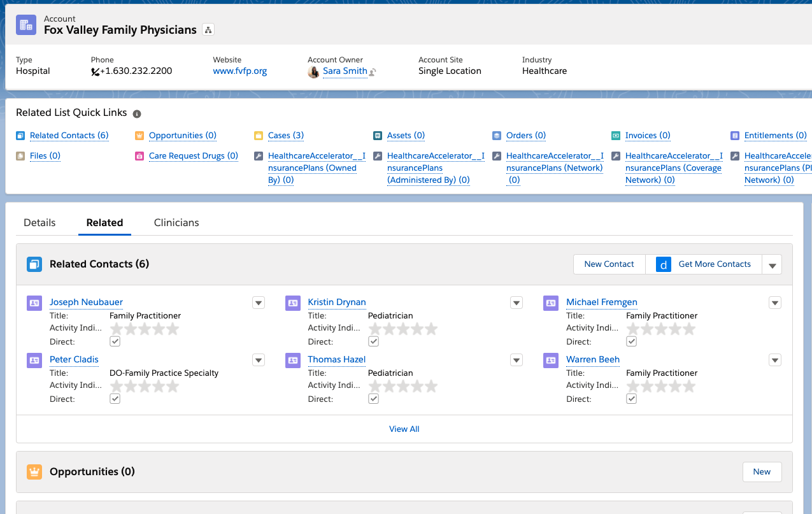The height and width of the screenshot is (514, 812).
Task: Toggle Direct checkbox for Michael Fremgen
Action: click(632, 341)
